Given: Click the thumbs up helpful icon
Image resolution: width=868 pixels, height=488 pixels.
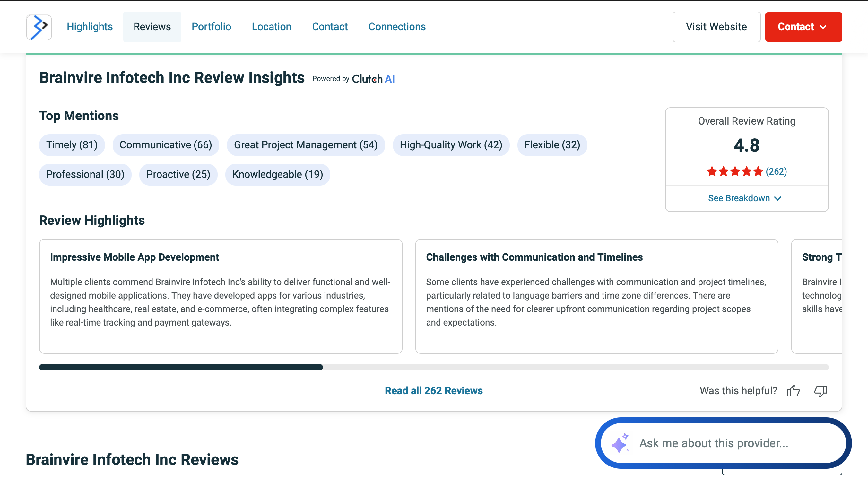Looking at the screenshot, I should pyautogui.click(x=793, y=391).
